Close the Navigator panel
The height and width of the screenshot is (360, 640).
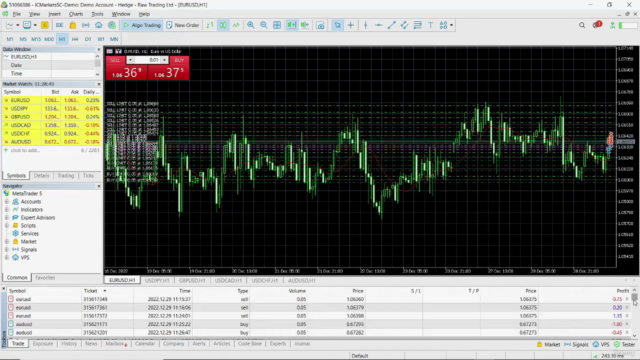click(99, 186)
